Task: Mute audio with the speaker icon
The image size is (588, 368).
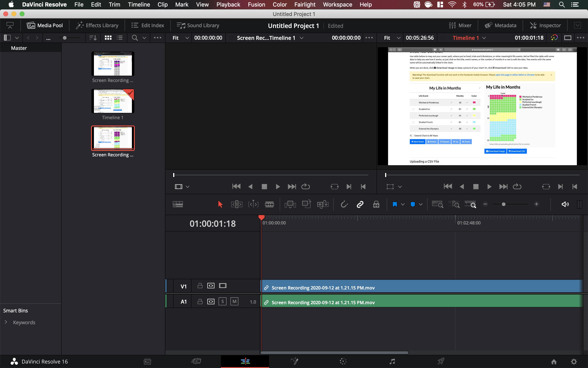Action: point(565,204)
